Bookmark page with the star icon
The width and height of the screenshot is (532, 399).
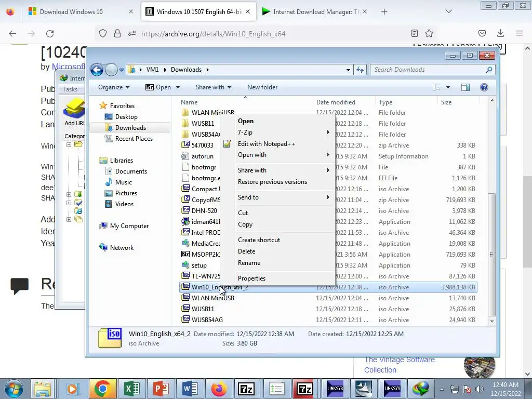tap(429, 33)
